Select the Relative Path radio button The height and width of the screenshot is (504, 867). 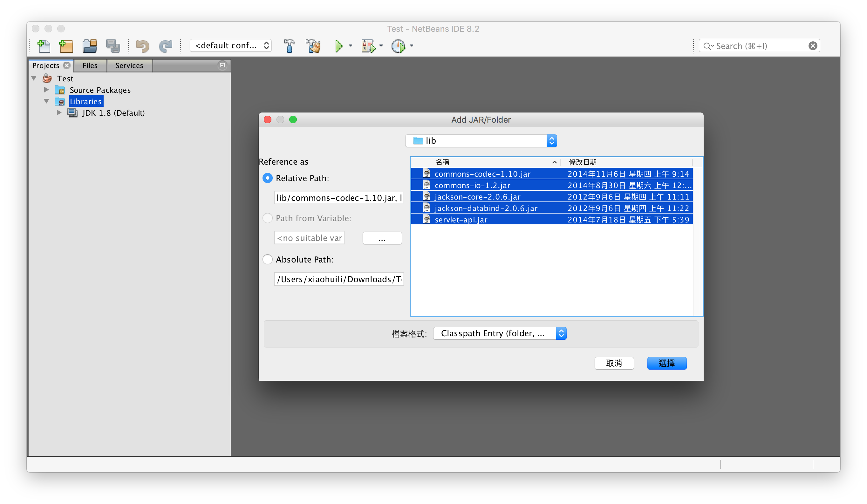point(267,178)
